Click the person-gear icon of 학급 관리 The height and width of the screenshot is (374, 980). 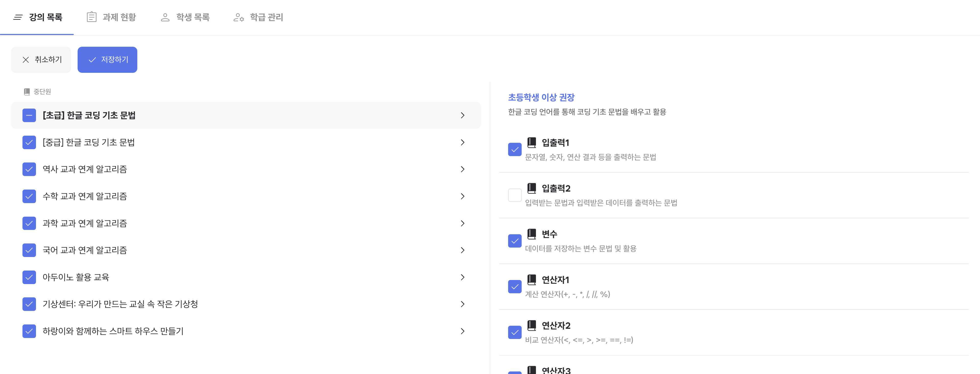coord(239,17)
